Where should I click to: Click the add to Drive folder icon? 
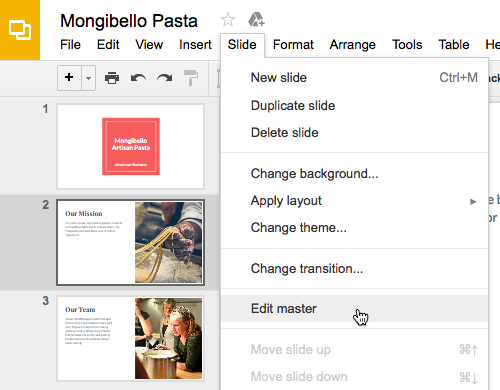pyautogui.click(x=256, y=19)
